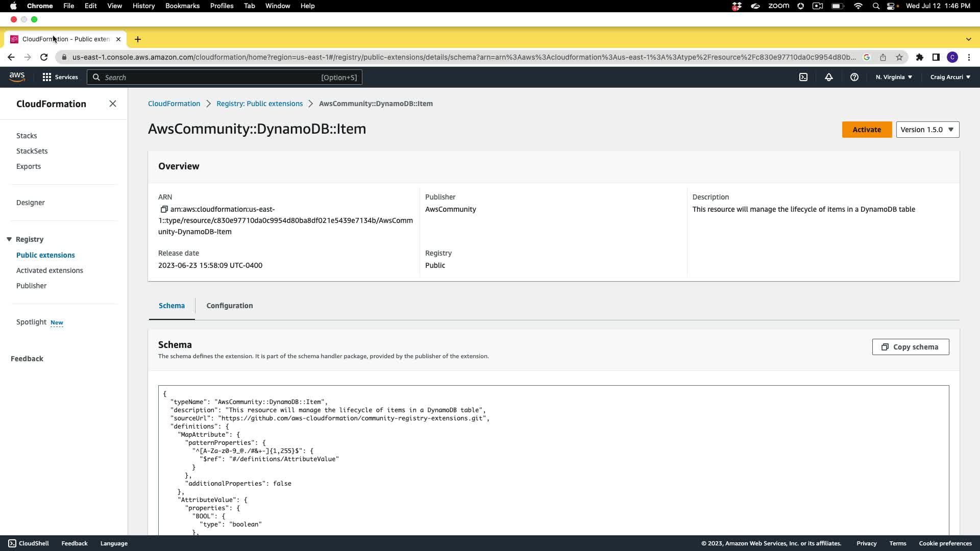980x551 pixels.
Task: Click the help question mark icon
Action: (x=854, y=77)
